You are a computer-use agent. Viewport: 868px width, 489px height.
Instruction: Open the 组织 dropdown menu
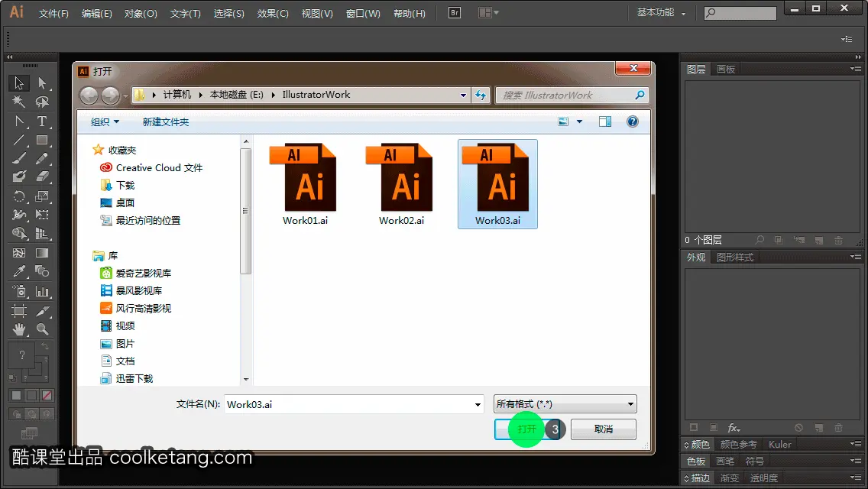105,121
